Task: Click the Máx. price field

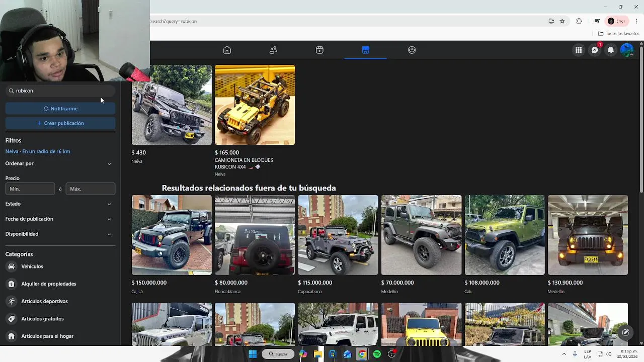Action: coord(91,189)
